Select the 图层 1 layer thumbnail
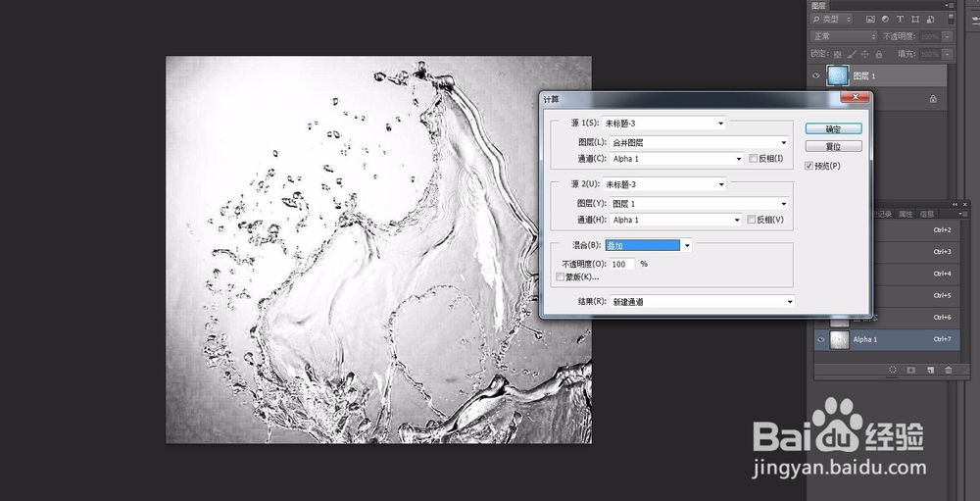The width and height of the screenshot is (980, 501). [x=838, y=75]
